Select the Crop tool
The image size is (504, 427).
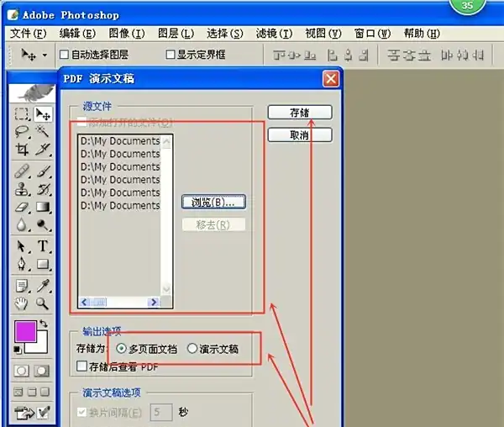pyautogui.click(x=22, y=149)
